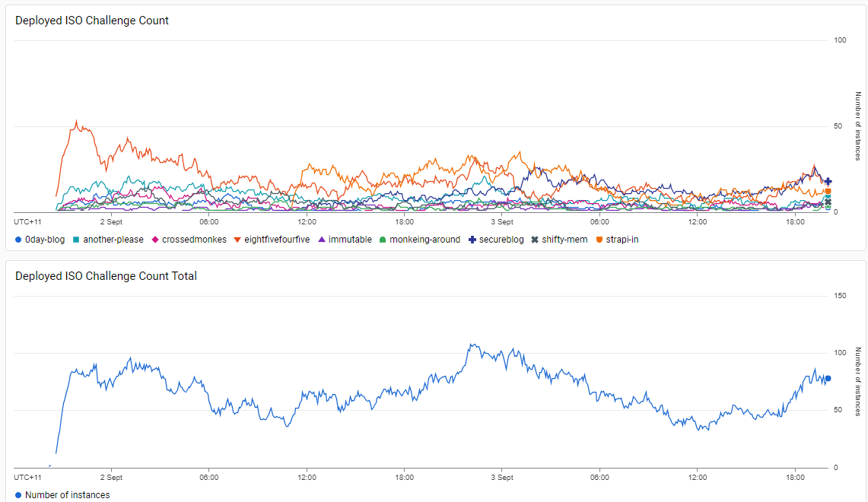Click the orange down-triangle icon for eightfivefourfive

pyautogui.click(x=237, y=240)
